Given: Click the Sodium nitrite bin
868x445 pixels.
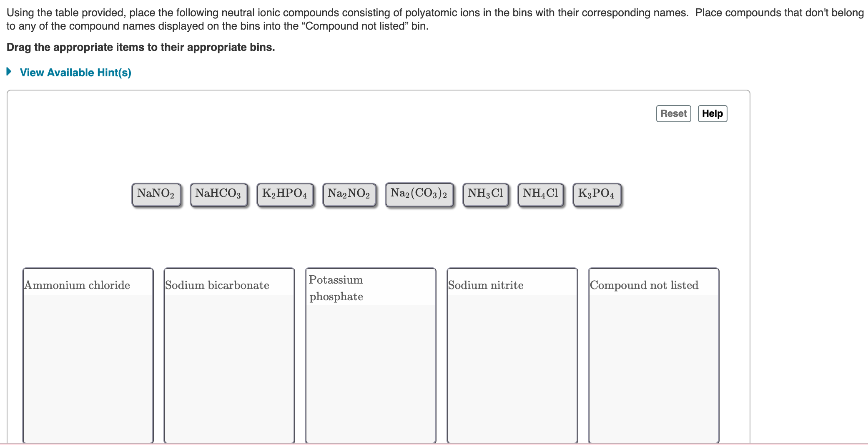Looking at the screenshot, I should [512, 354].
